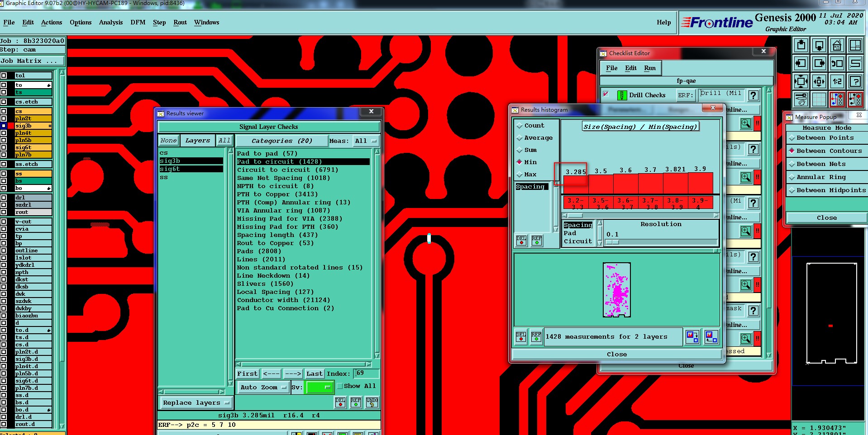This screenshot has width=868, height=435.
Task: Click the Index input field
Action: [366, 374]
